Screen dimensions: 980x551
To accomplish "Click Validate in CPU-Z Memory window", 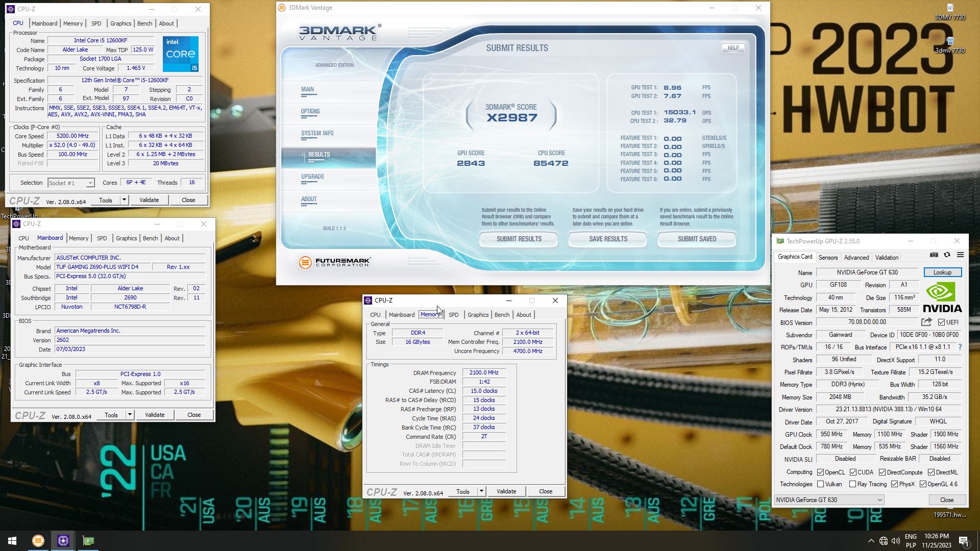I will point(506,491).
